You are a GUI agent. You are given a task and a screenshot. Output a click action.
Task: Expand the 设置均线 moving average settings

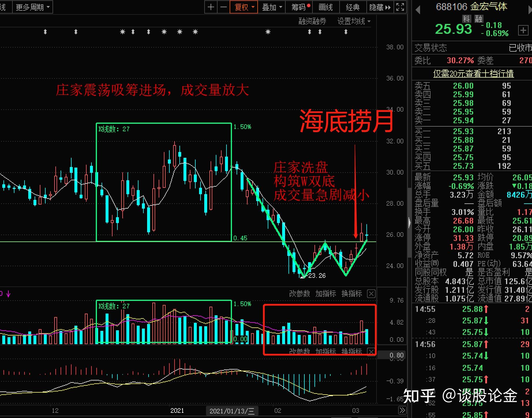coord(351,21)
